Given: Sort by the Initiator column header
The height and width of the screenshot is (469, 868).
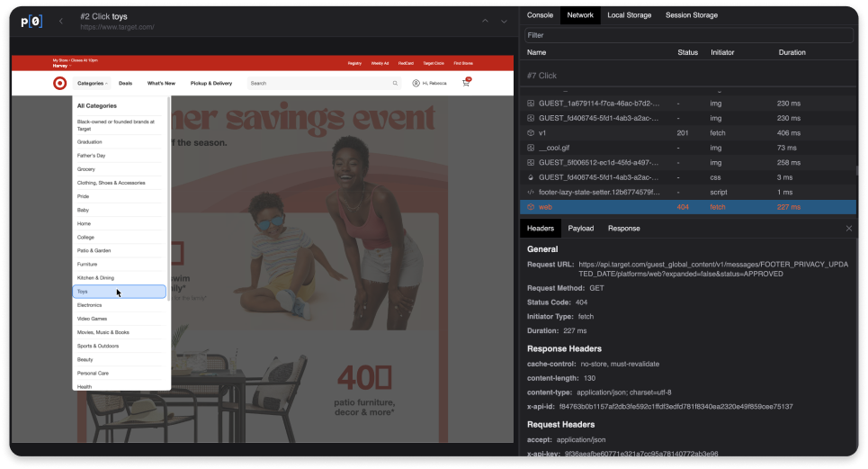Looking at the screenshot, I should (x=722, y=52).
